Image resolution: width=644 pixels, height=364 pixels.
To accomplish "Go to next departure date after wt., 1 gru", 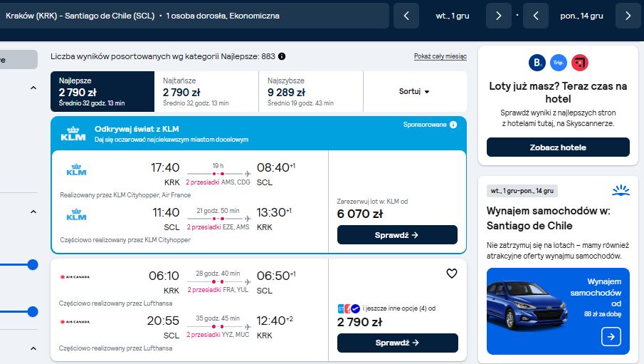I will point(499,16).
